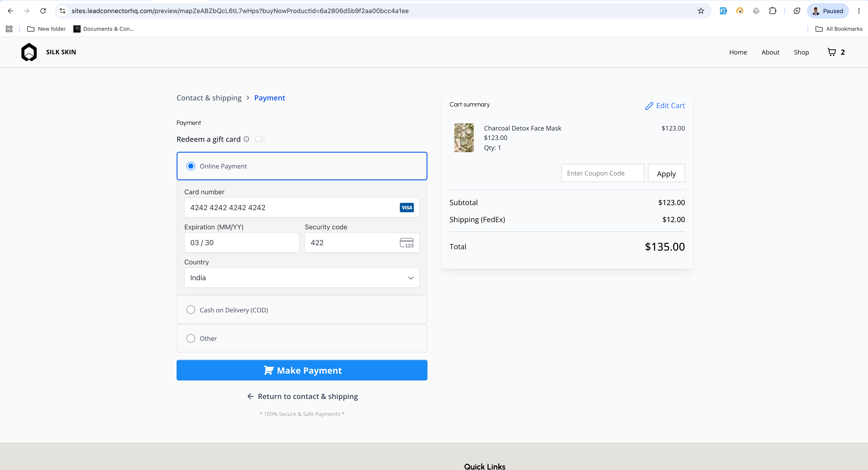Image resolution: width=868 pixels, height=470 pixels.
Task: Go to Home in navigation
Action: 738,52
